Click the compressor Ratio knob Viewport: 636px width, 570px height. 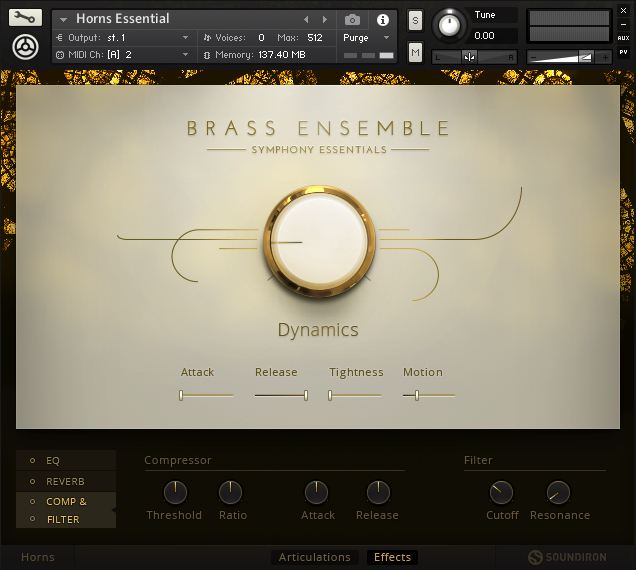[230, 493]
